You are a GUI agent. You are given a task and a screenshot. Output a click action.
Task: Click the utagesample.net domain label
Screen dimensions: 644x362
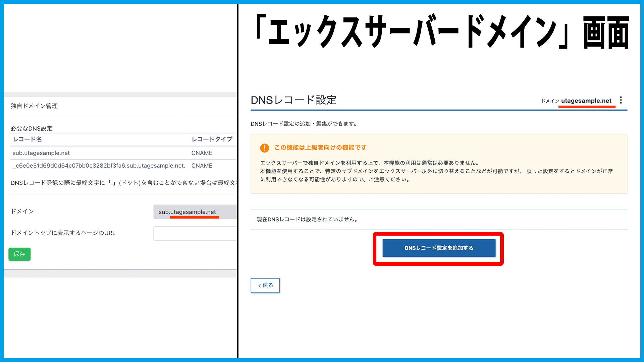coord(586,101)
